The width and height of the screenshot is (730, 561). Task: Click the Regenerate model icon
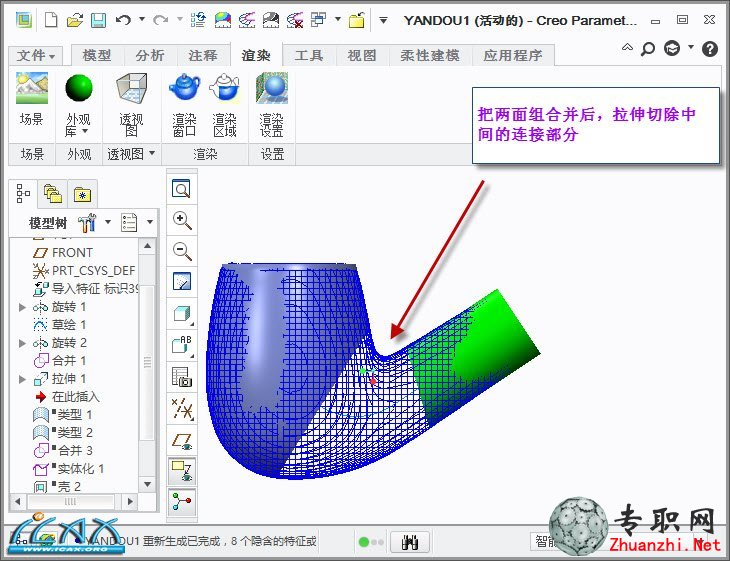pyautogui.click(x=198, y=20)
